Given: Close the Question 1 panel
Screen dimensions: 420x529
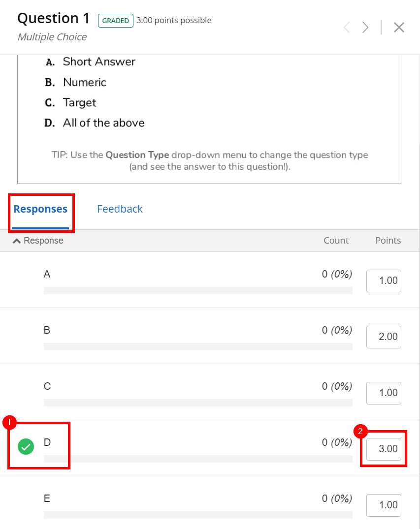Looking at the screenshot, I should (x=399, y=28).
